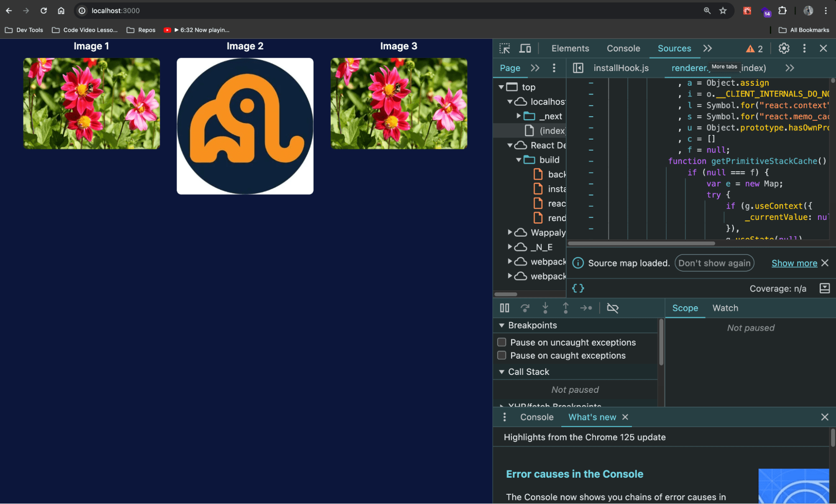The width and height of the screenshot is (836, 504).
Task: Collapse the Call Stack section
Action: (501, 372)
